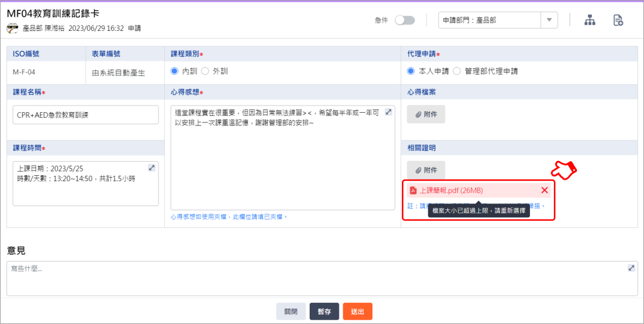Click the 相關證明 section header

point(421,148)
